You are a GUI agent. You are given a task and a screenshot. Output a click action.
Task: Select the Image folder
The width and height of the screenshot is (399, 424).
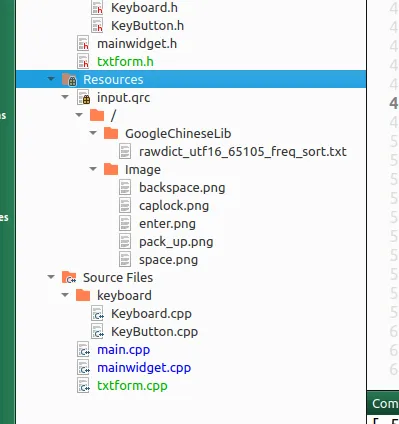coord(143,170)
